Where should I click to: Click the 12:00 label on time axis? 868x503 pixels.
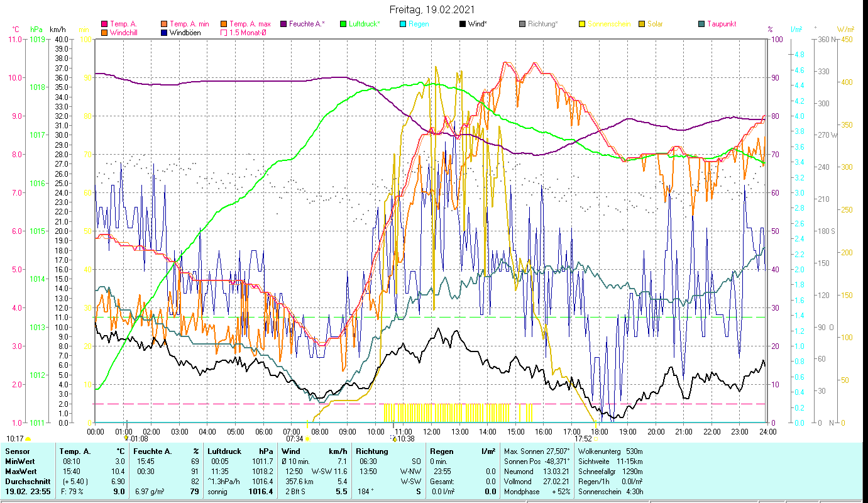tap(432, 431)
